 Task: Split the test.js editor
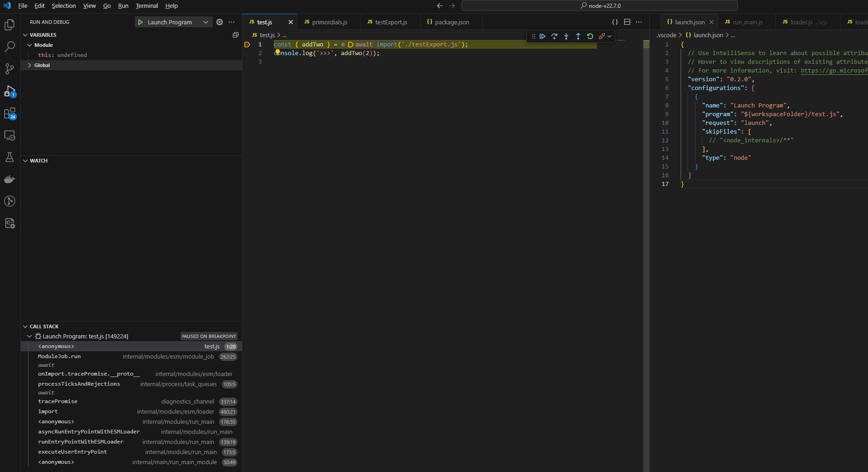click(x=627, y=22)
